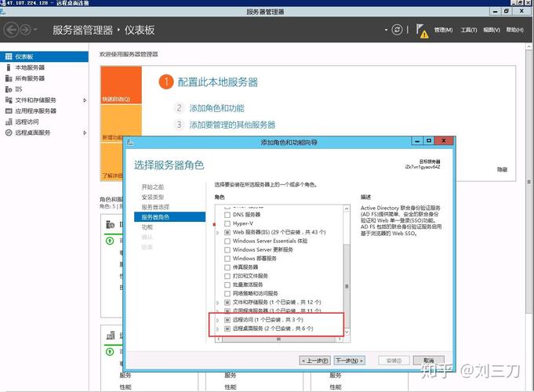Screen dimensions: 534x392
Task: Expand 文件和存储服务 sidebar submenu arrow
Action: point(85,100)
